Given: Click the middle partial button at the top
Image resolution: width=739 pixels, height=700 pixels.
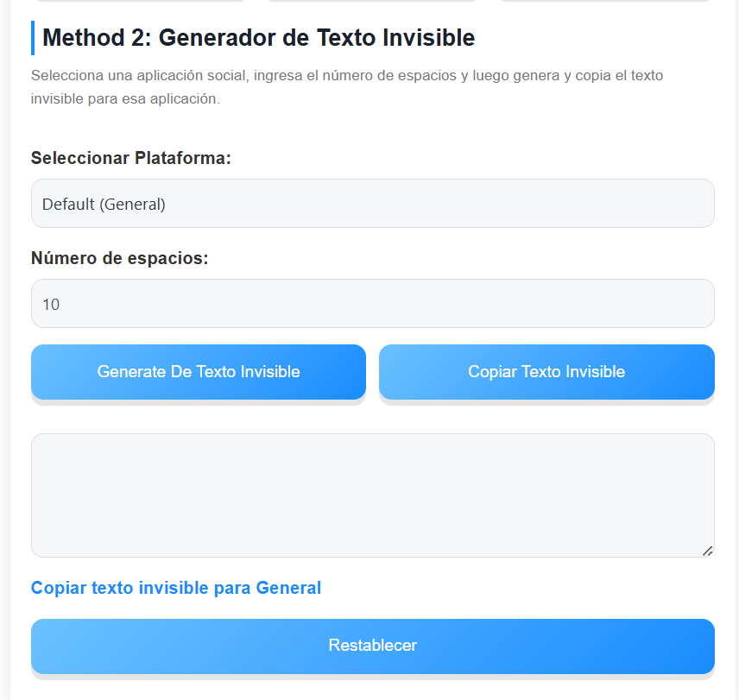Looking at the screenshot, I should point(371,3).
